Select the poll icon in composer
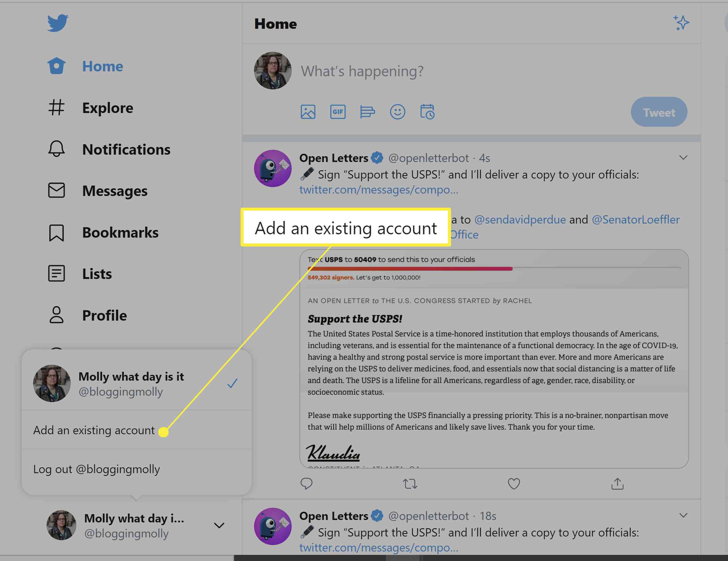This screenshot has height=561, width=728. click(368, 112)
